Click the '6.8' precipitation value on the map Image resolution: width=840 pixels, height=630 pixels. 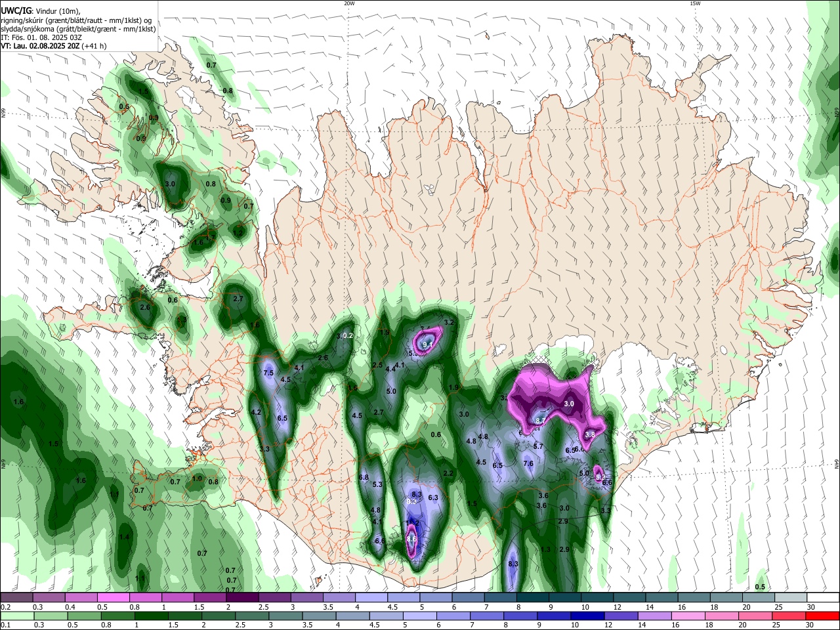click(x=364, y=477)
